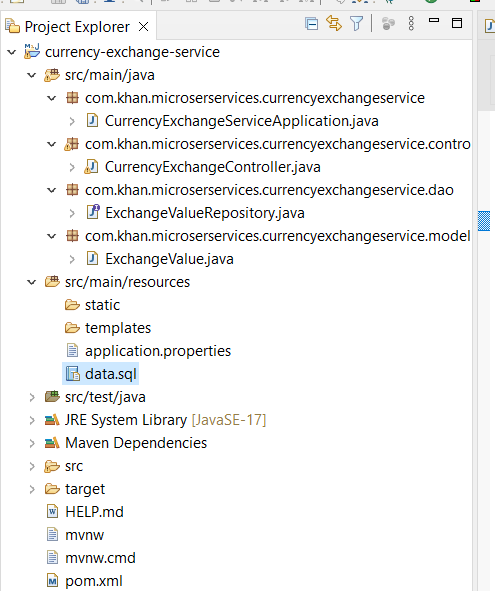Click the src/main/resources folder icon
This screenshot has width=495, height=591.
[52, 282]
